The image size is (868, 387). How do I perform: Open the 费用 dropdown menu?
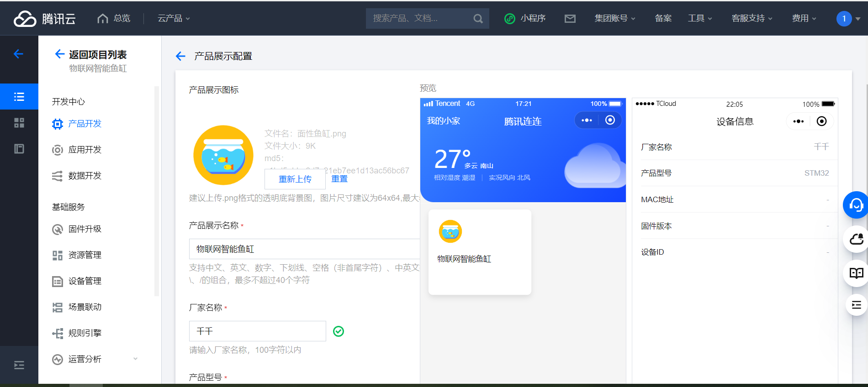[804, 18]
